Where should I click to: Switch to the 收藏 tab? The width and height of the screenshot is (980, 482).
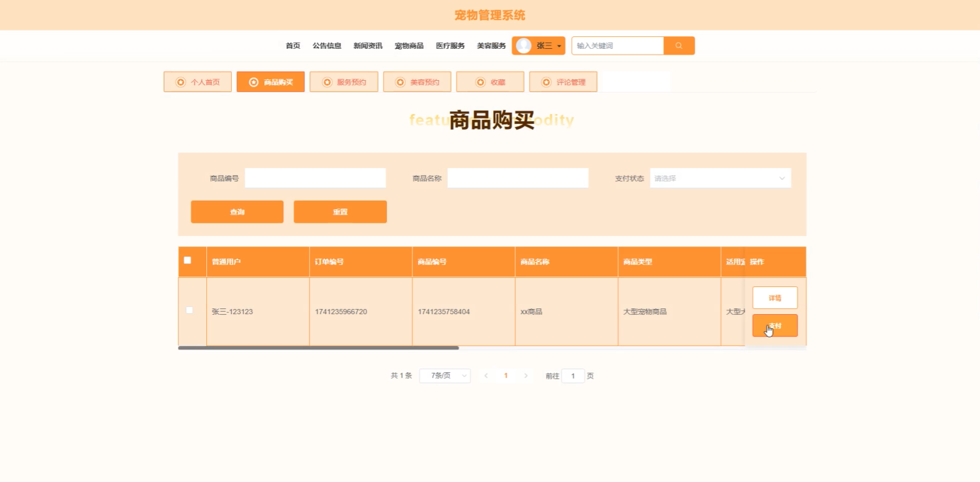click(x=490, y=82)
